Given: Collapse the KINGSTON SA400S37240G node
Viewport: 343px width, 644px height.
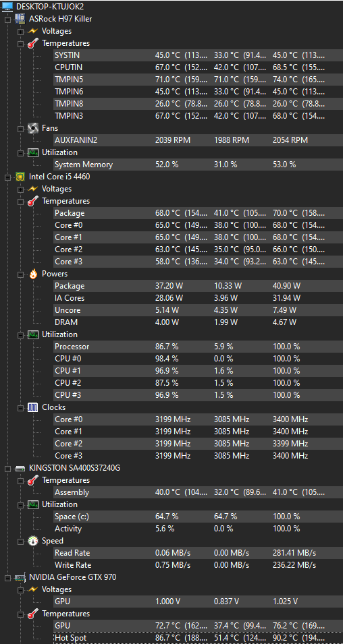Looking at the screenshot, I should click(x=7, y=468).
